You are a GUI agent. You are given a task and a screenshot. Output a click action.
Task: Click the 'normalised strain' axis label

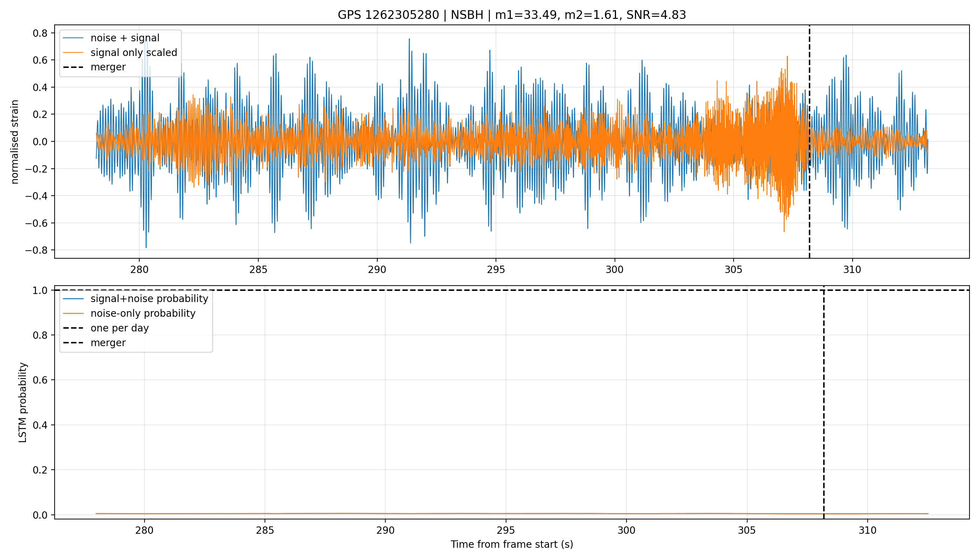(15, 141)
